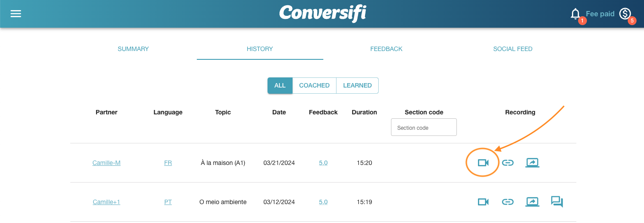Click the Recording column header
This screenshot has height=223, width=644.
[520, 112]
